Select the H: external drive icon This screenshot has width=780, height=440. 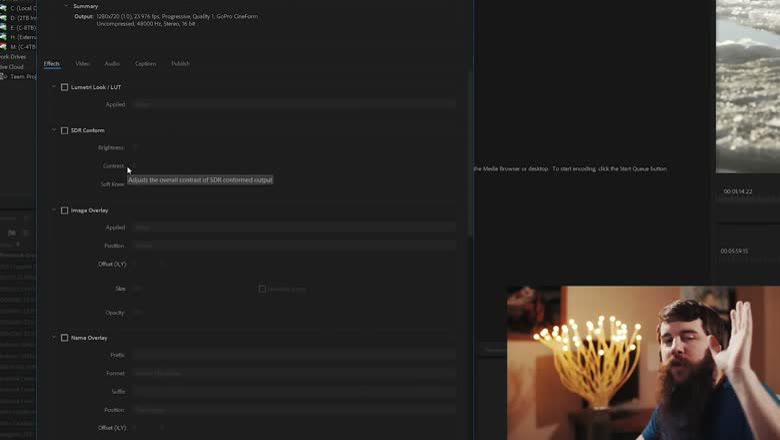pyautogui.click(x=3, y=37)
